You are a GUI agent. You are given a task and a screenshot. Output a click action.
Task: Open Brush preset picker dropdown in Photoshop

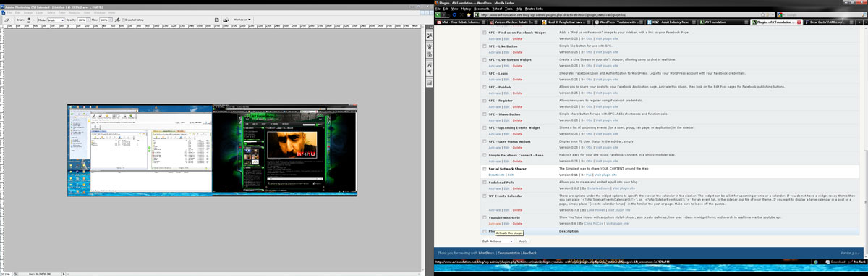[x=34, y=20]
